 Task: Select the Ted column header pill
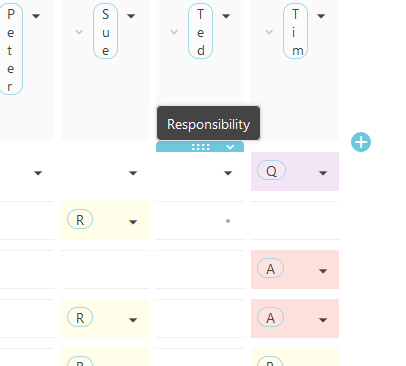(x=200, y=31)
